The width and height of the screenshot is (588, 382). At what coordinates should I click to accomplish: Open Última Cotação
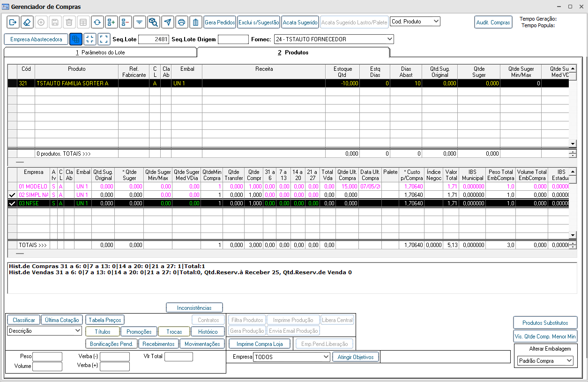[x=62, y=320]
